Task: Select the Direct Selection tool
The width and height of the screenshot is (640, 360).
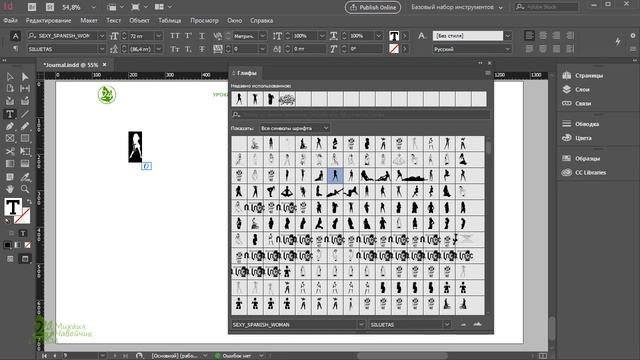Action: coord(25,76)
